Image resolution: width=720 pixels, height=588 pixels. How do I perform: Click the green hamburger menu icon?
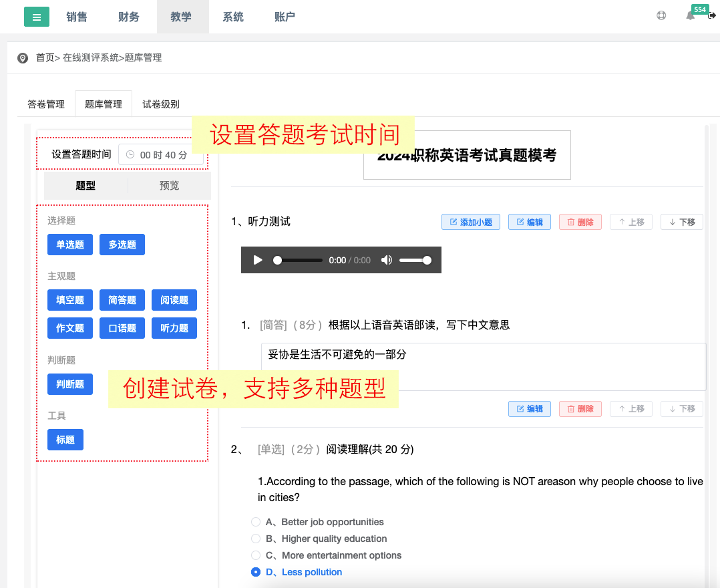[x=36, y=17]
